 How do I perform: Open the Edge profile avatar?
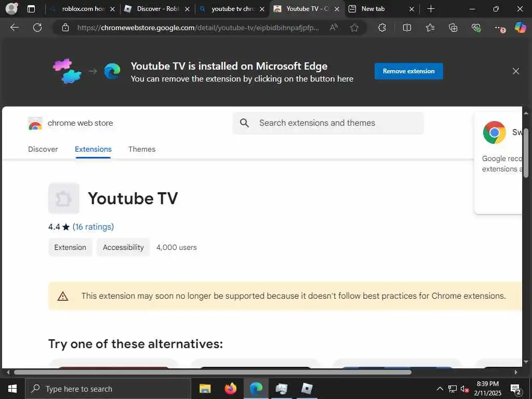(12, 9)
